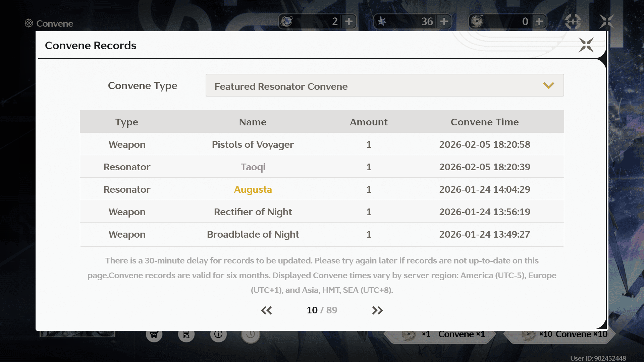Select the Taoqi resonator row
Viewport: 644px width, 362px height.
pos(253,167)
